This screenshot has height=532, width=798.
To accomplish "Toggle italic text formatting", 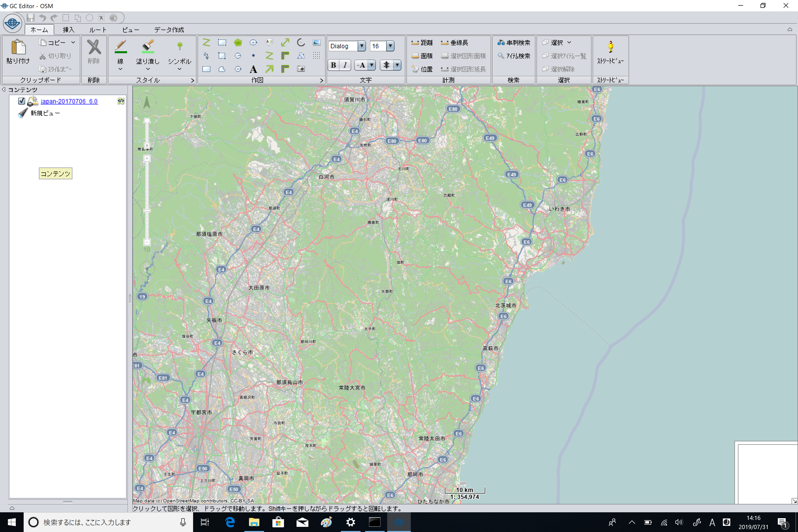I will tap(345, 65).
